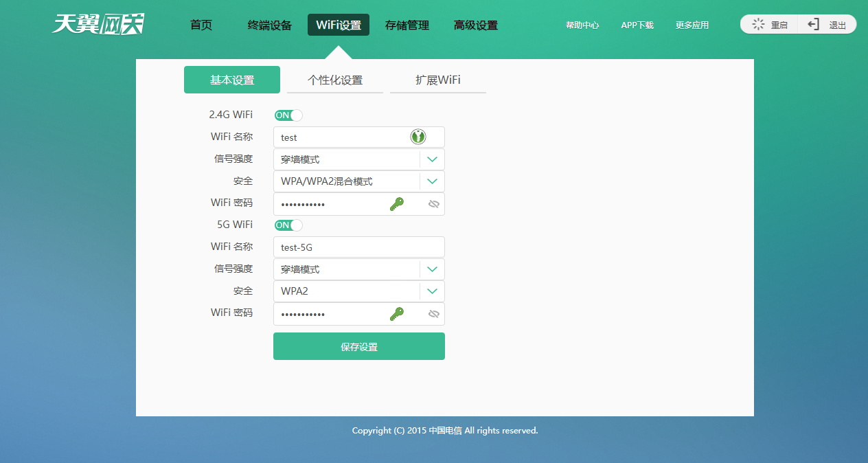The image size is (868, 463).
Task: Click the 重启 button
Action: click(x=770, y=25)
